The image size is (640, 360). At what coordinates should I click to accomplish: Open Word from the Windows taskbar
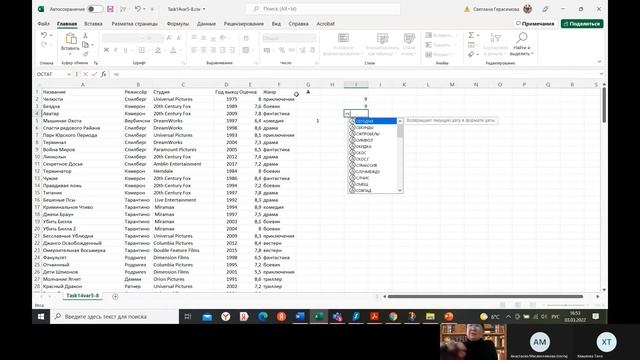click(x=300, y=316)
